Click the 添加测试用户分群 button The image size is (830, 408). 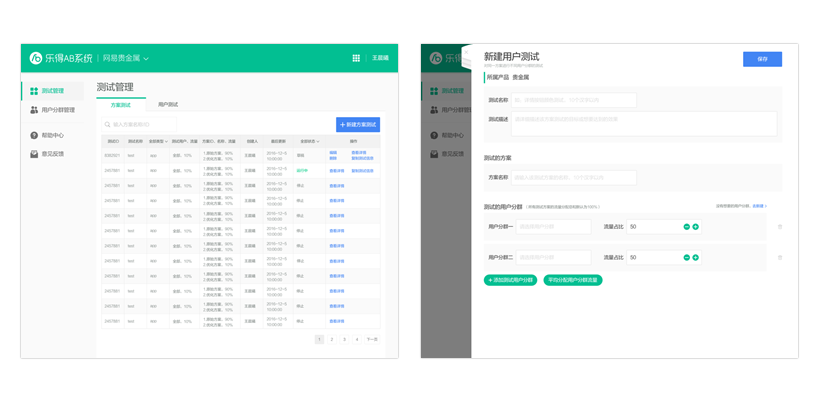click(x=510, y=280)
